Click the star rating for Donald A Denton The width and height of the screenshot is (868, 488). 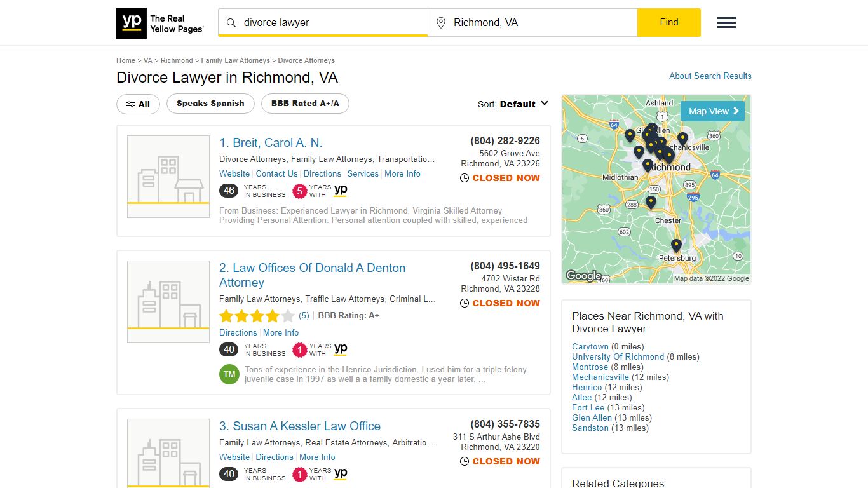click(257, 316)
